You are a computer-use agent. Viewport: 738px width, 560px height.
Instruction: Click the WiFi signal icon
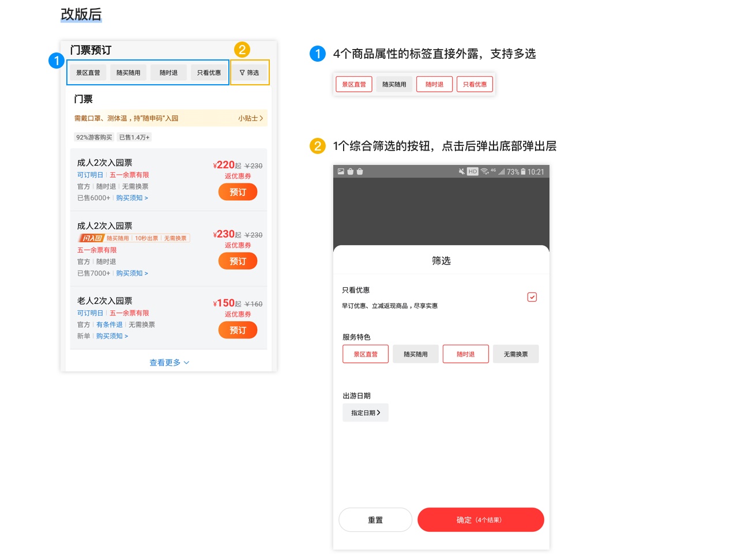tap(484, 171)
